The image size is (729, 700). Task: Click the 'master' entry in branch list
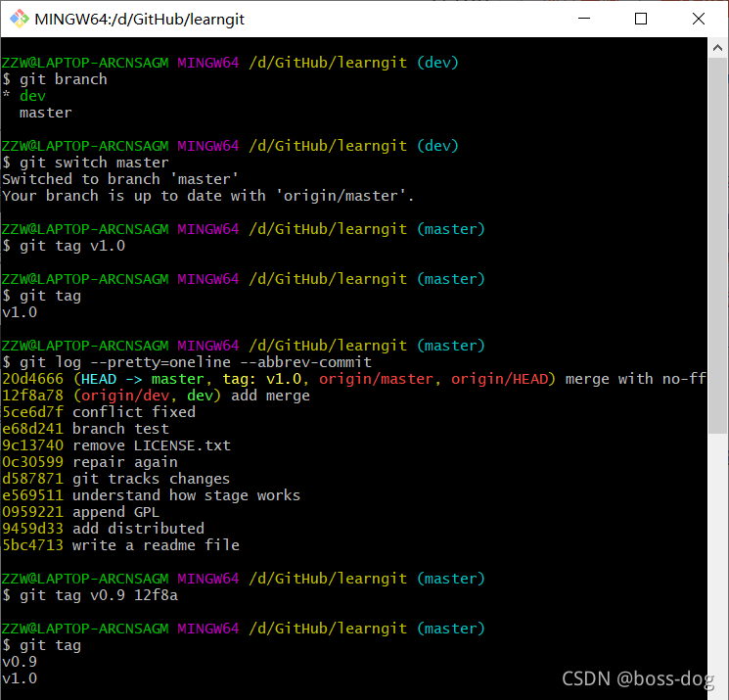46,113
